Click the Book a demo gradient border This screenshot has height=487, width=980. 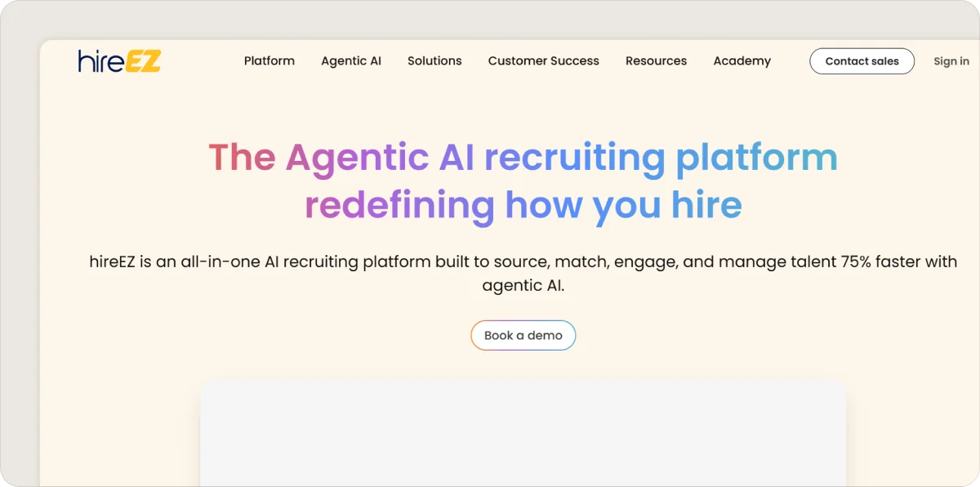pyautogui.click(x=523, y=321)
